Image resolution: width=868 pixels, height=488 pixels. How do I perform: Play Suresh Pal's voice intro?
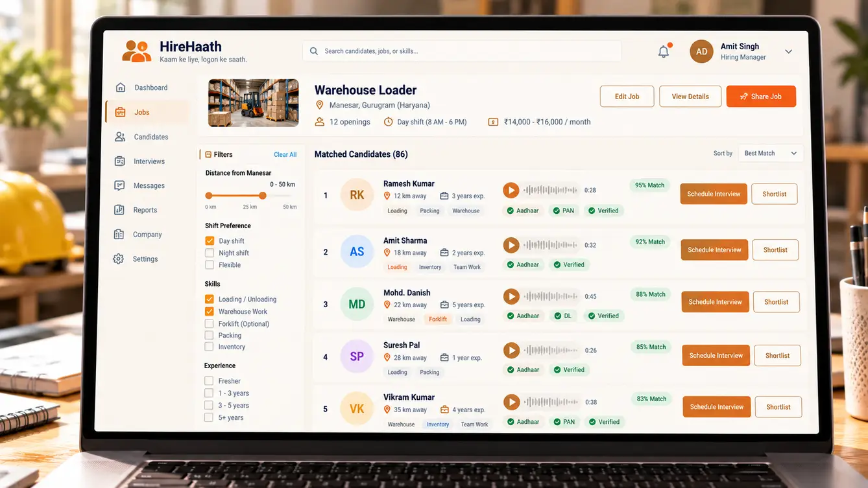point(512,350)
